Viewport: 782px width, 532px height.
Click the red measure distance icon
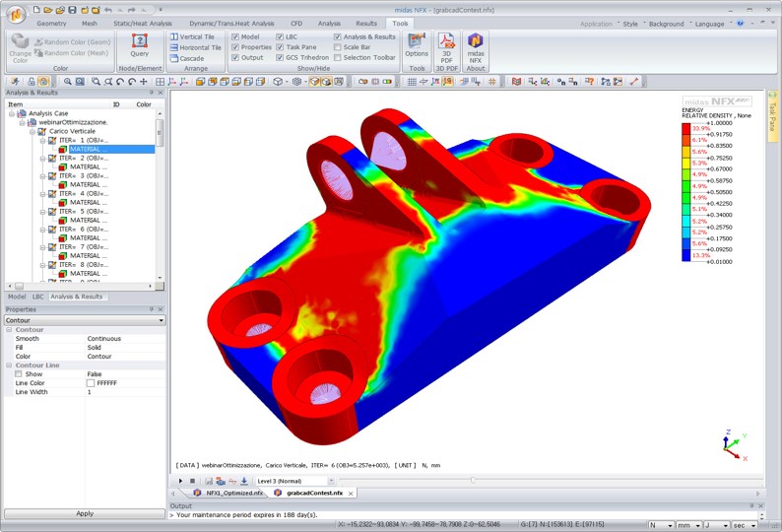pyautogui.click(x=633, y=82)
